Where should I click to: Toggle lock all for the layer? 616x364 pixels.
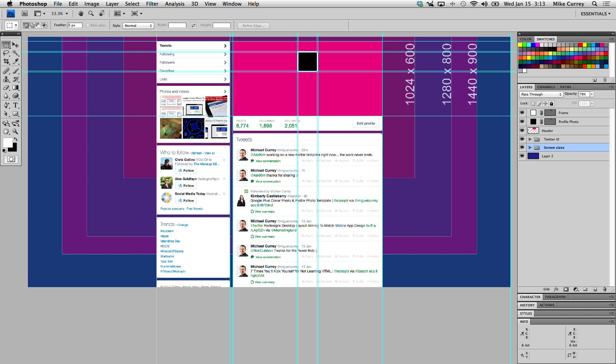tap(552, 103)
